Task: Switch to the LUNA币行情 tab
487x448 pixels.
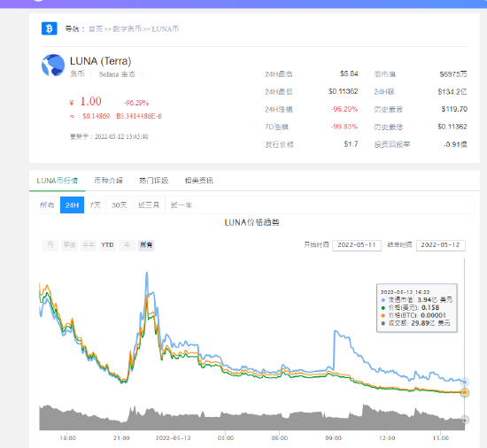Action: click(58, 181)
